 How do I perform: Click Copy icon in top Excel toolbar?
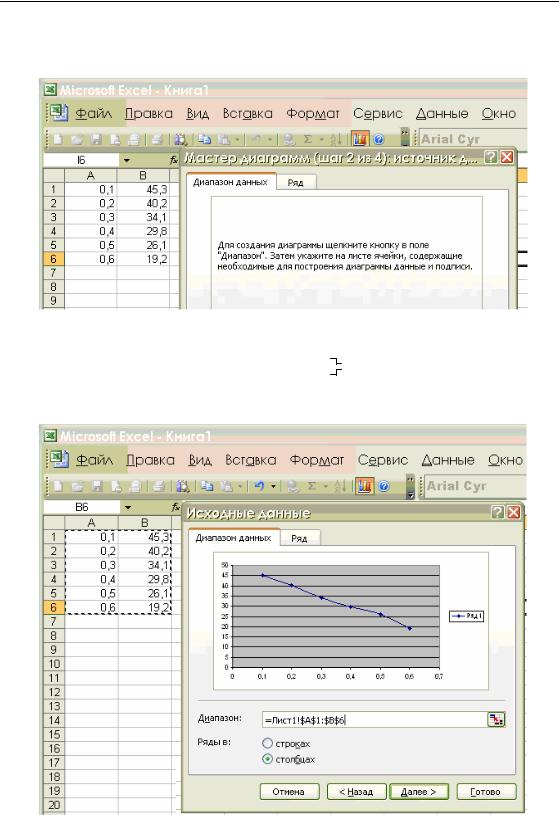(x=204, y=139)
